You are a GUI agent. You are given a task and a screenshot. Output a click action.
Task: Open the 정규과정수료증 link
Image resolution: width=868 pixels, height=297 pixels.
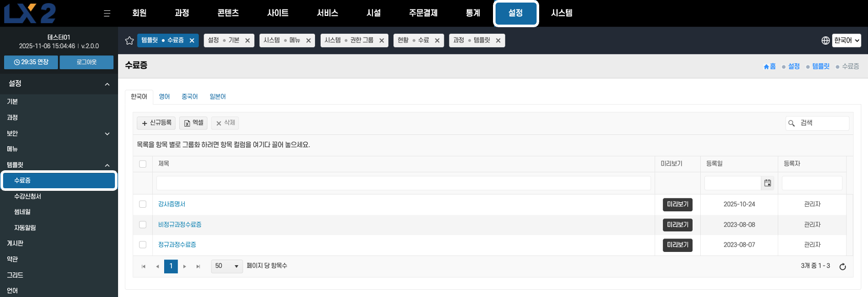click(x=177, y=245)
